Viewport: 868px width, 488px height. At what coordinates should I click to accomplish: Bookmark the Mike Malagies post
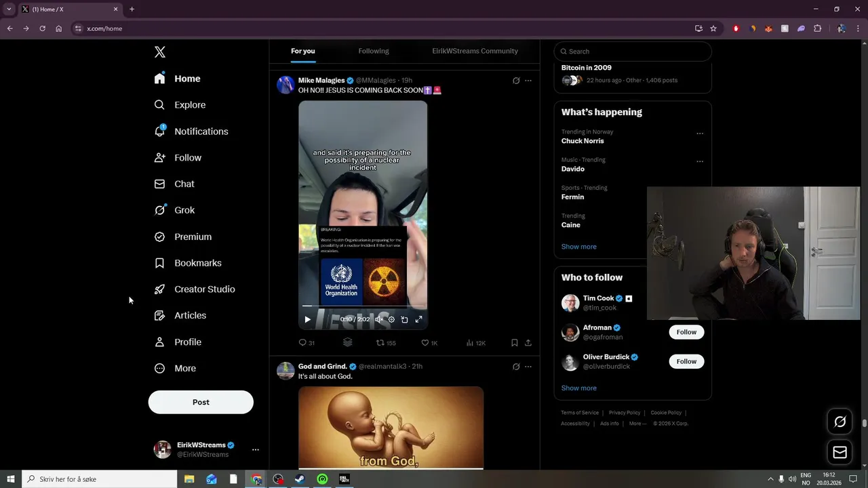point(515,343)
